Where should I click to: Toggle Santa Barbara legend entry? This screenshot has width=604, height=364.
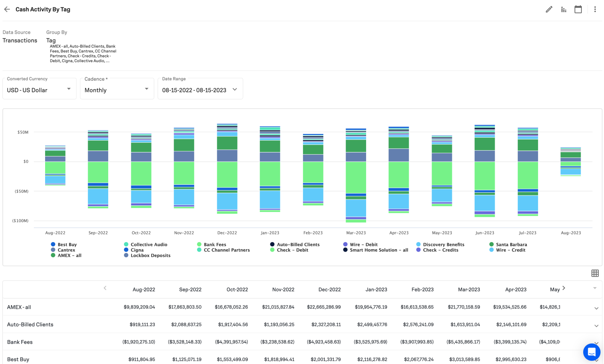click(511, 245)
